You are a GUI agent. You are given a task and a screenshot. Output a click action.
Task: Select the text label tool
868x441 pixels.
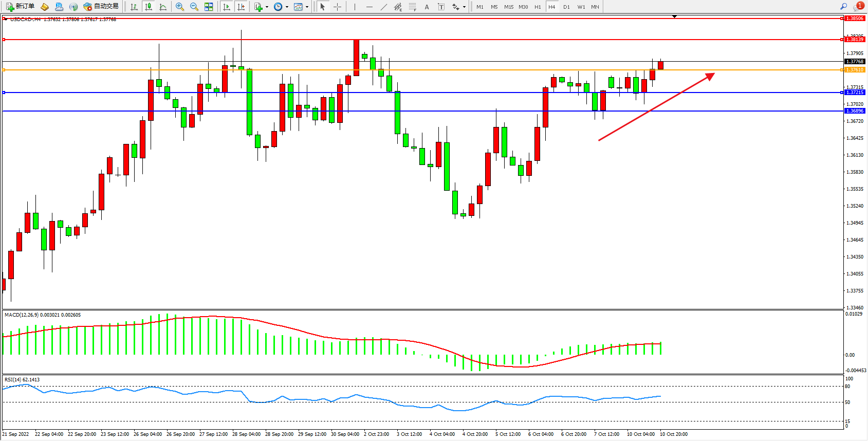pos(441,7)
